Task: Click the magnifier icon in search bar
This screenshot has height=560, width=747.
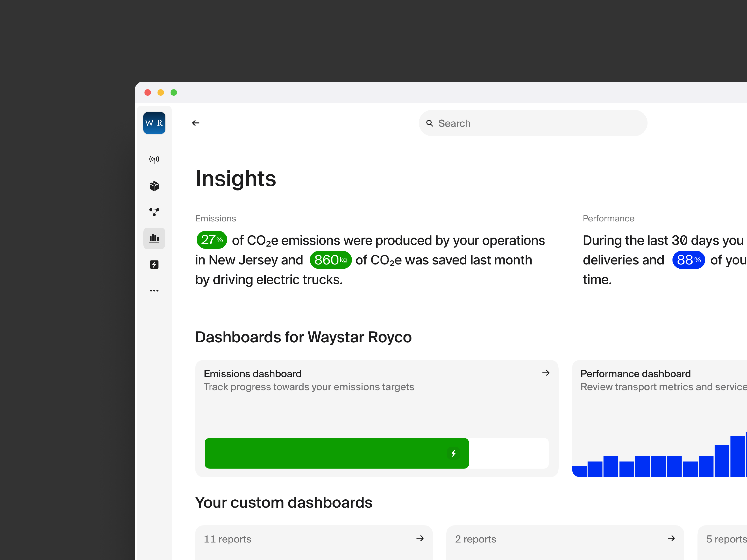Action: tap(430, 123)
